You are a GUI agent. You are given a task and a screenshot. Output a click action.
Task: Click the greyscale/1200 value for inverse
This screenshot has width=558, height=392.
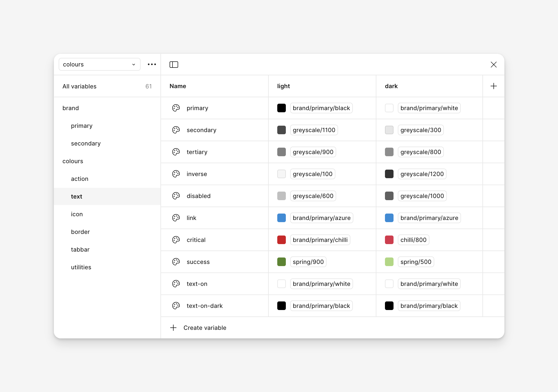(x=422, y=174)
